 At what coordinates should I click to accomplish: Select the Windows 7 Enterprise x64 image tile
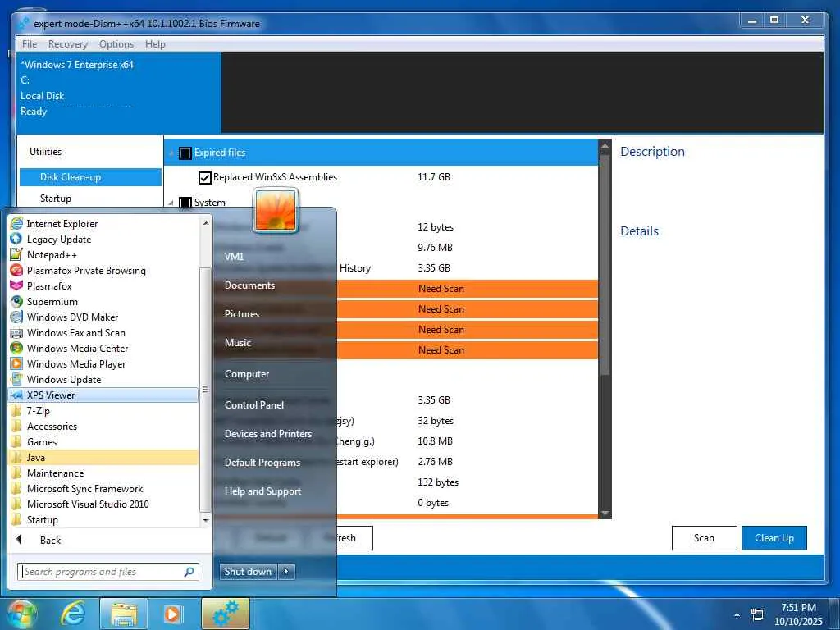(118, 94)
